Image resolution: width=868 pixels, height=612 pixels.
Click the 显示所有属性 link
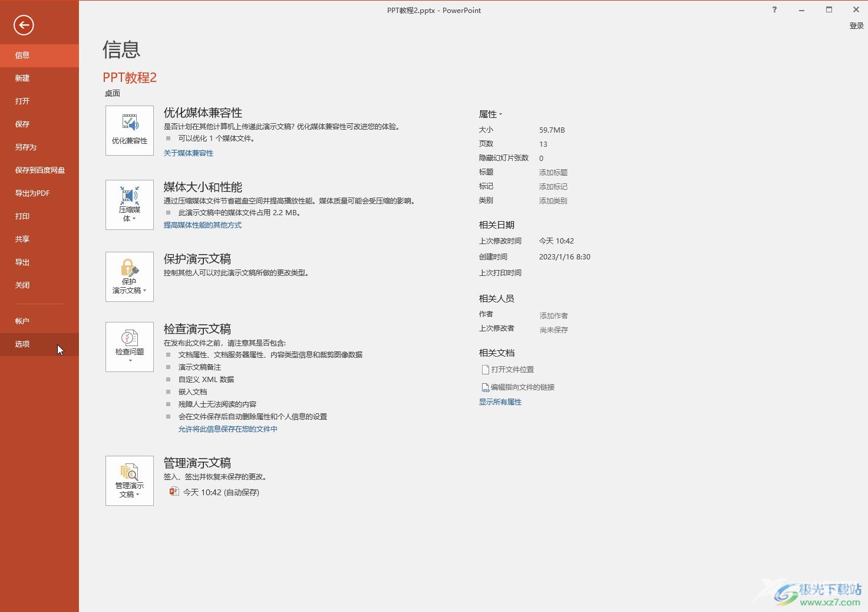click(x=500, y=402)
